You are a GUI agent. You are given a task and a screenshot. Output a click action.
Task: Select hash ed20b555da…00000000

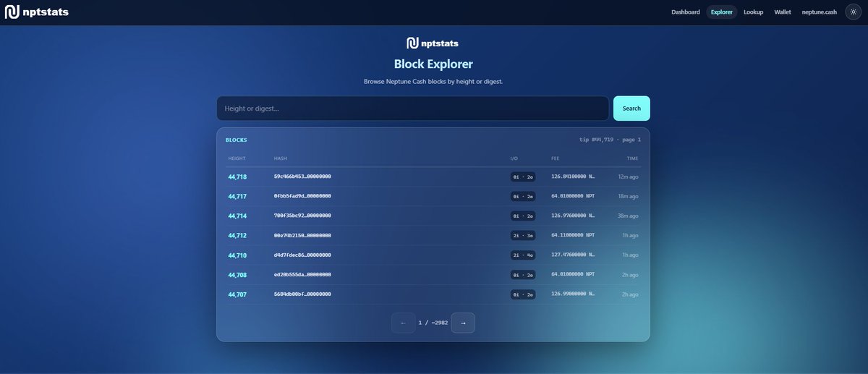(x=302, y=275)
